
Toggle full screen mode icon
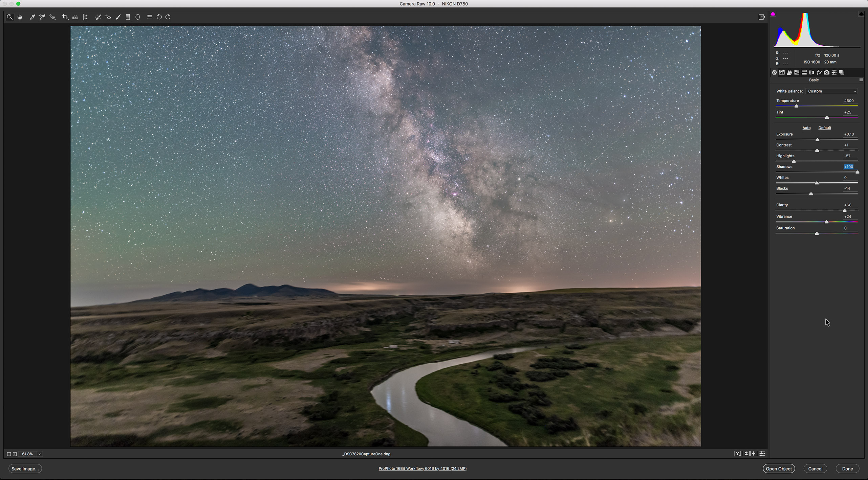coord(762,17)
